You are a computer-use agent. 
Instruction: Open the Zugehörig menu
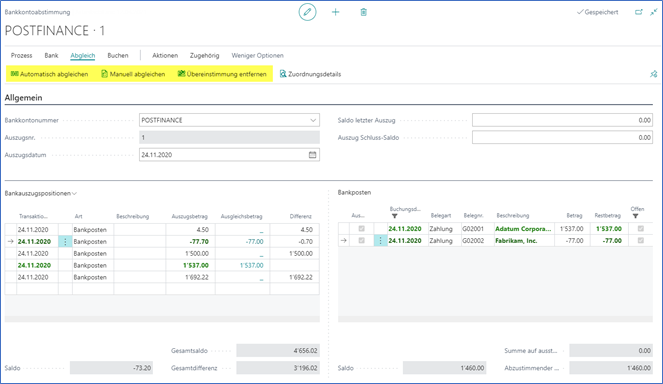[x=204, y=55]
